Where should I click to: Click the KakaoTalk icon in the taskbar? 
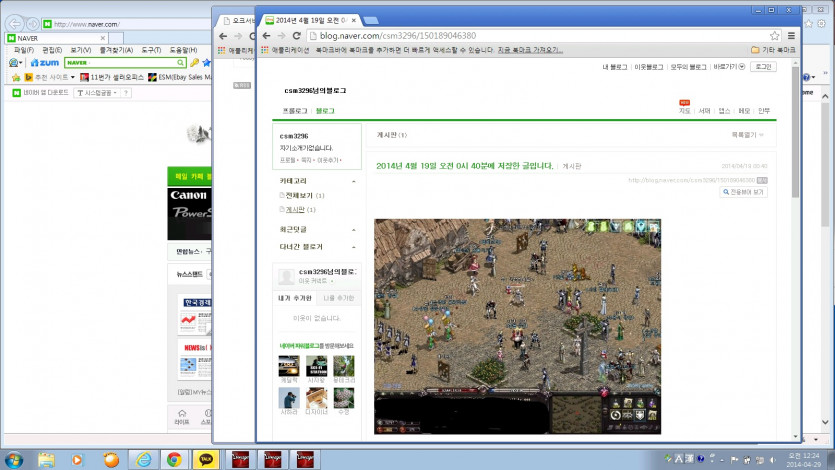[206, 459]
